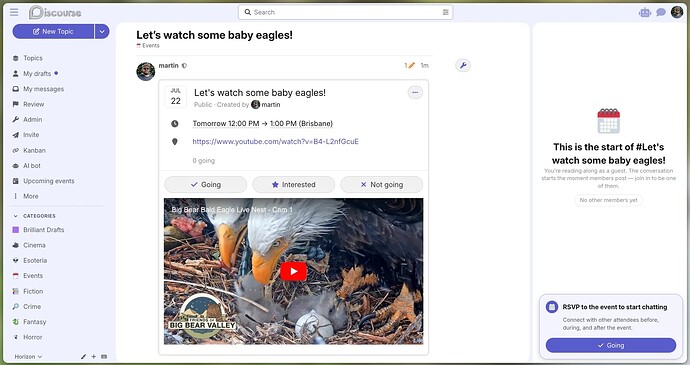The image size is (690, 365).
Task: Click the paintbrush icon in sidebar footer
Action: (x=84, y=357)
